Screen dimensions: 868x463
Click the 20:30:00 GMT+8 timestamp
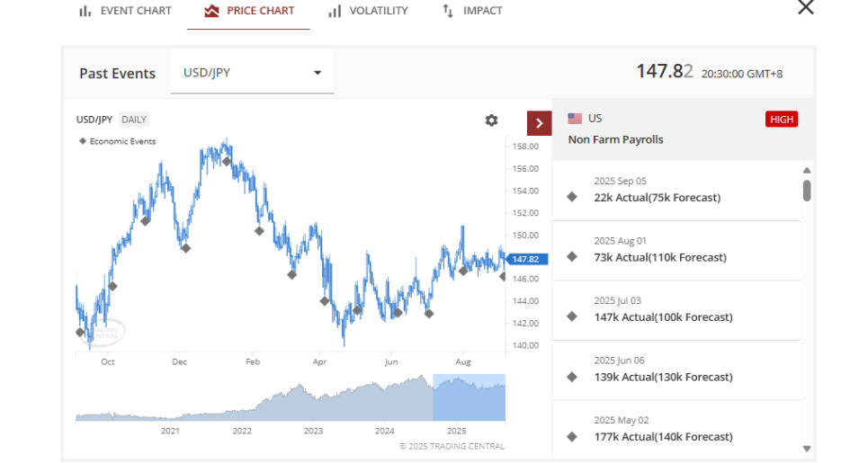click(x=742, y=74)
